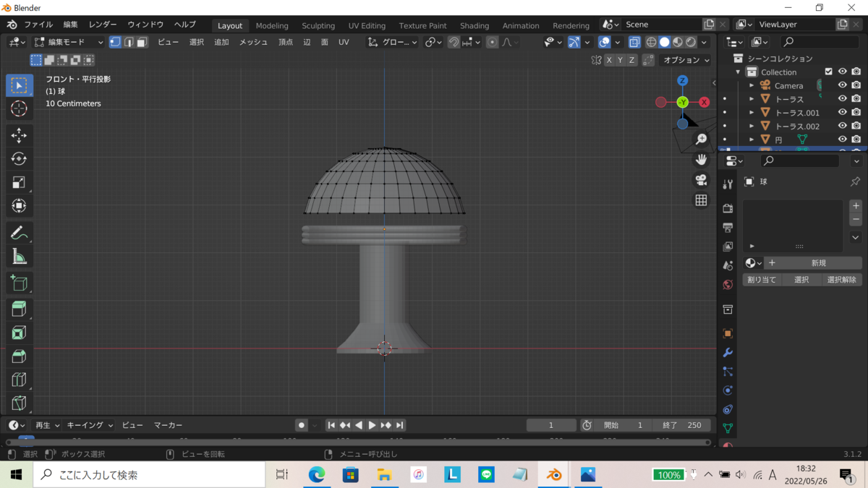Uncheck the Collection exclude checkbox
The image size is (868, 488).
tap(829, 72)
